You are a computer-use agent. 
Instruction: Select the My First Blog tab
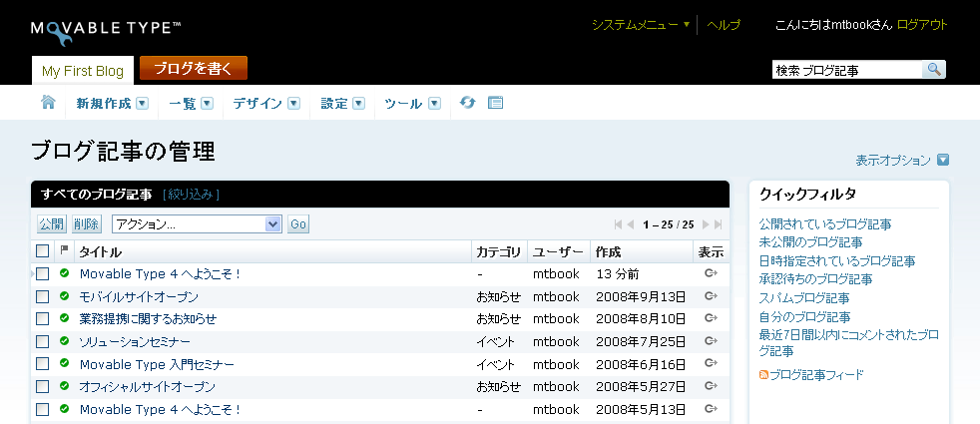(x=83, y=71)
